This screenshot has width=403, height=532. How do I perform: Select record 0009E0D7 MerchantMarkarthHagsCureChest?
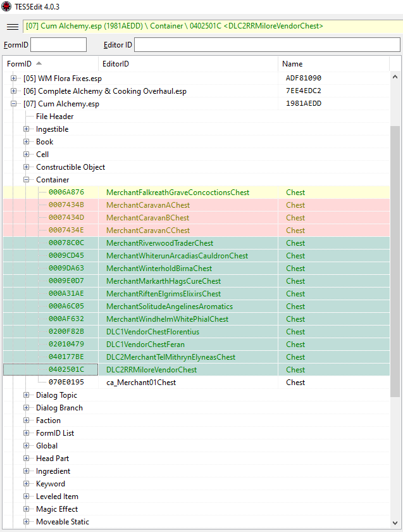(x=196, y=281)
